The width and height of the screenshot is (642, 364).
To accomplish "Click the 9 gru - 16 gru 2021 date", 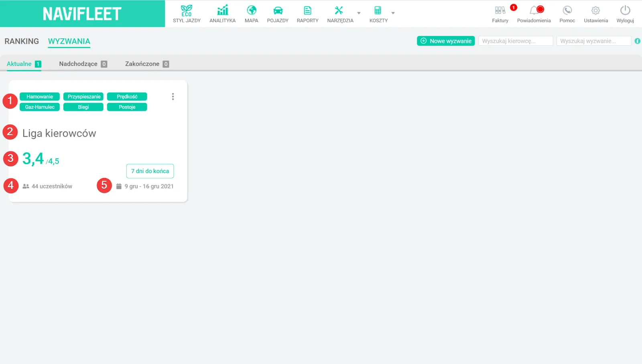I will 149,186.
